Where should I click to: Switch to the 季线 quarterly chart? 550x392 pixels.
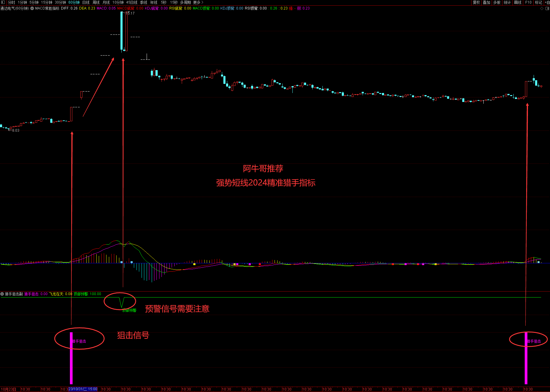tap(144, 2)
